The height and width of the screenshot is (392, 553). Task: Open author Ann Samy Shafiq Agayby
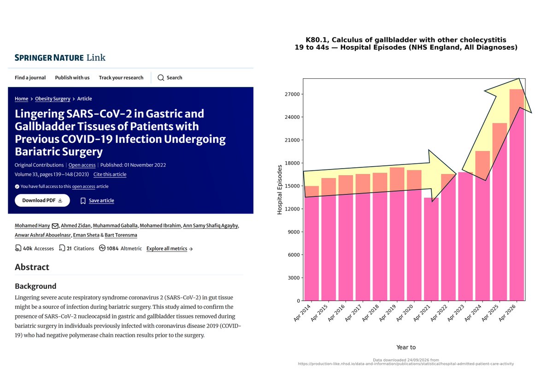[210, 226]
